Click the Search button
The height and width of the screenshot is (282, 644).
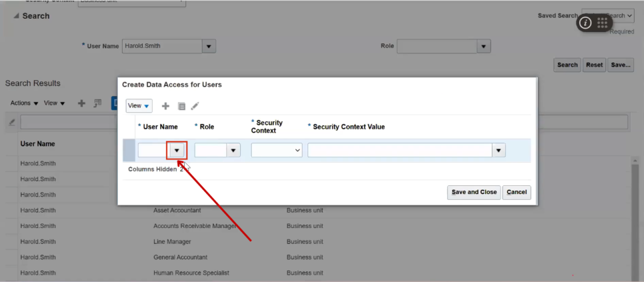[x=567, y=65]
